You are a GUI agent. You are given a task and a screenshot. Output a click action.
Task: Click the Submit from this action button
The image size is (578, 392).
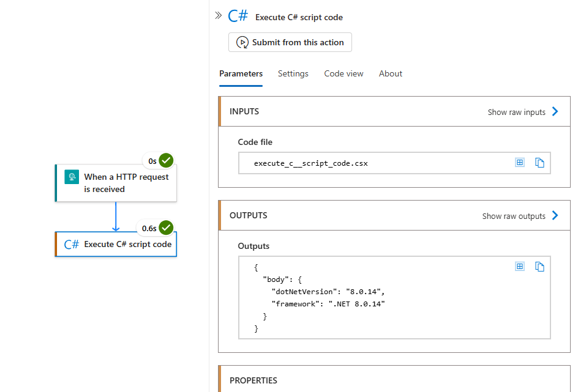point(290,42)
